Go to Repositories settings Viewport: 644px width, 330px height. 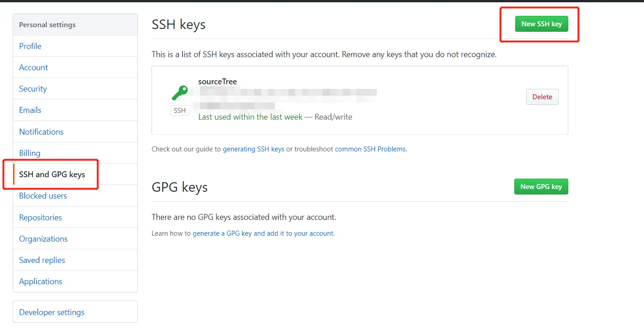(x=40, y=218)
